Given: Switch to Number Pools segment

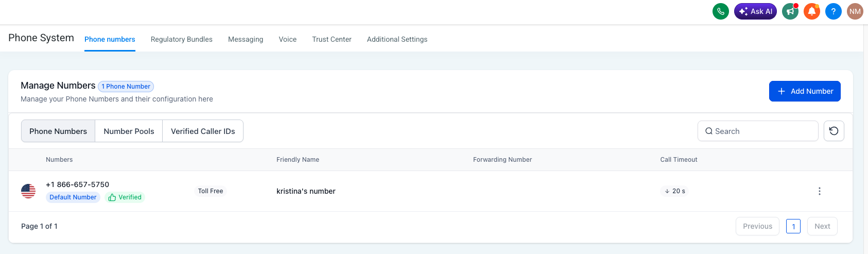Looking at the screenshot, I should pyautogui.click(x=129, y=131).
